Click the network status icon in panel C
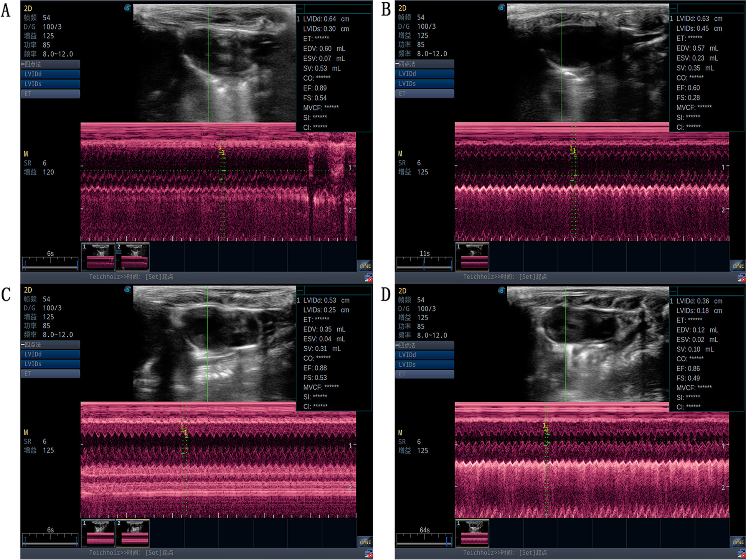Viewport: 746px width, 560px height. click(368, 553)
